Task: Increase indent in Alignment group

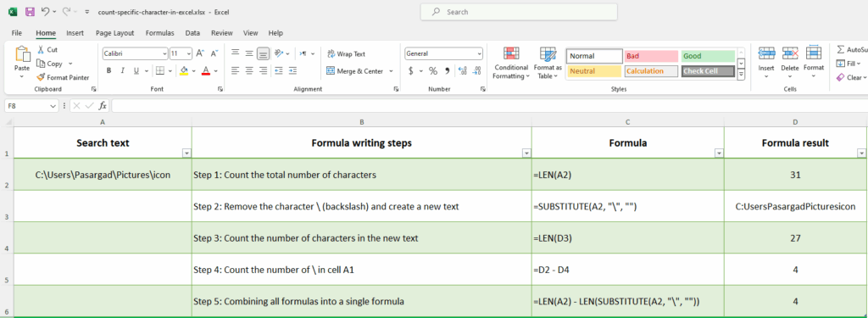Action: coord(292,70)
